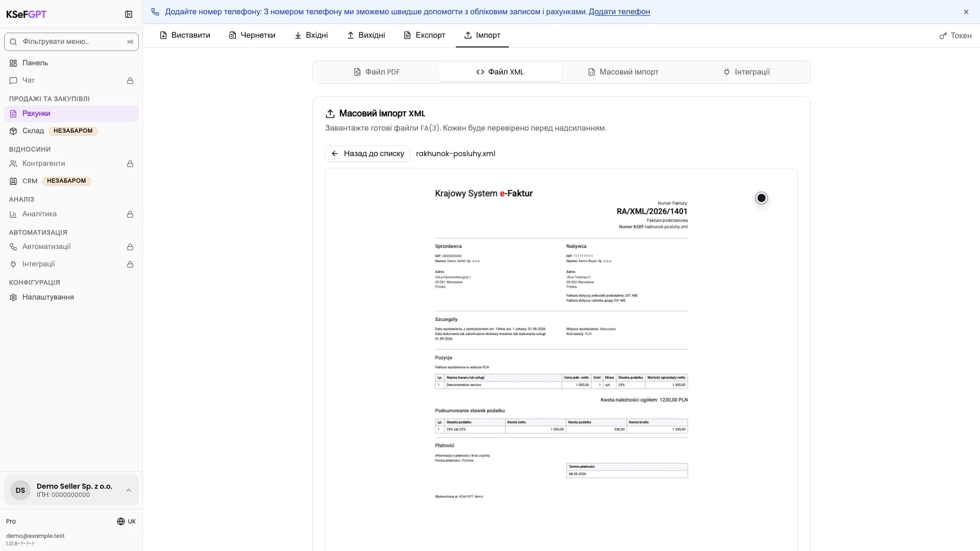Open the Панель dashboard item
The width and height of the screenshot is (980, 551).
pyautogui.click(x=71, y=63)
